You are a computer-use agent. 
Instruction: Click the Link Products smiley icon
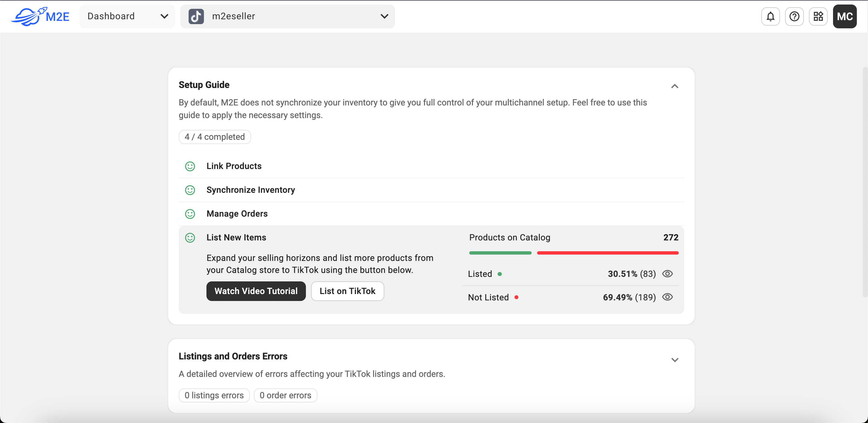pos(190,166)
